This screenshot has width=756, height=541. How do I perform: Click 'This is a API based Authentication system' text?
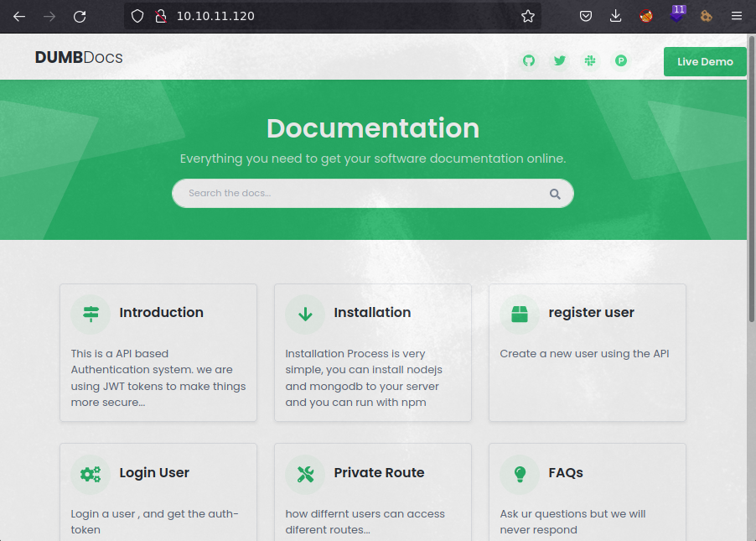[158, 378]
